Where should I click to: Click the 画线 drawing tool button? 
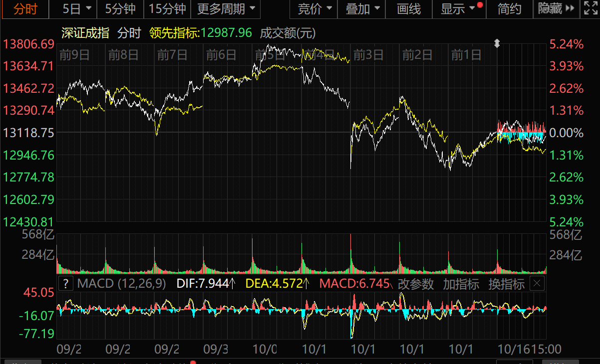point(409,8)
